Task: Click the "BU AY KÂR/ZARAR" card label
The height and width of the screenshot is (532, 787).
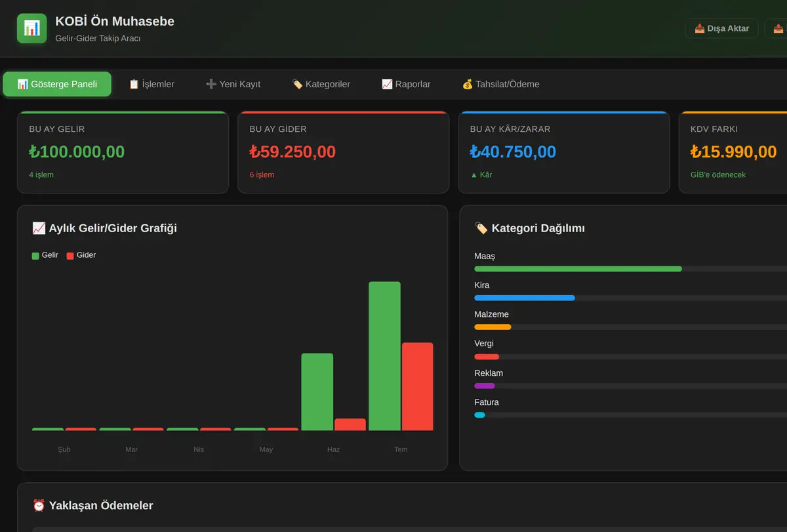Action: [510, 129]
